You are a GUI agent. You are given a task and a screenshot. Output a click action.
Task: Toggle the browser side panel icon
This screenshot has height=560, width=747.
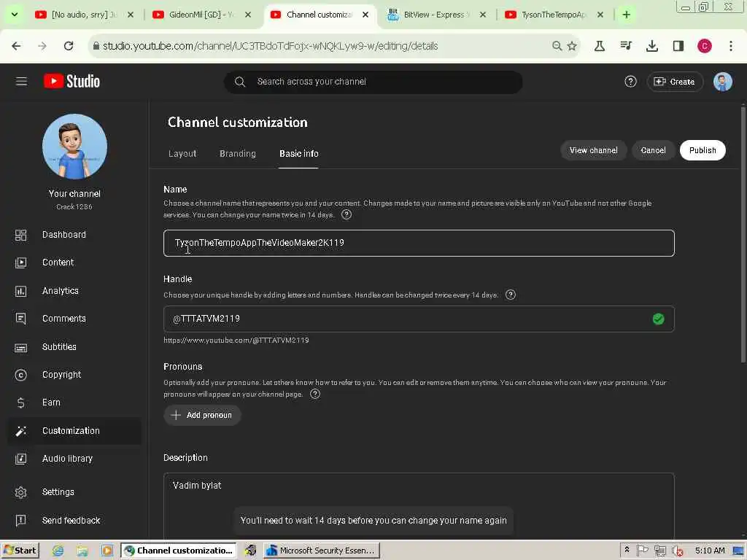[x=678, y=46]
